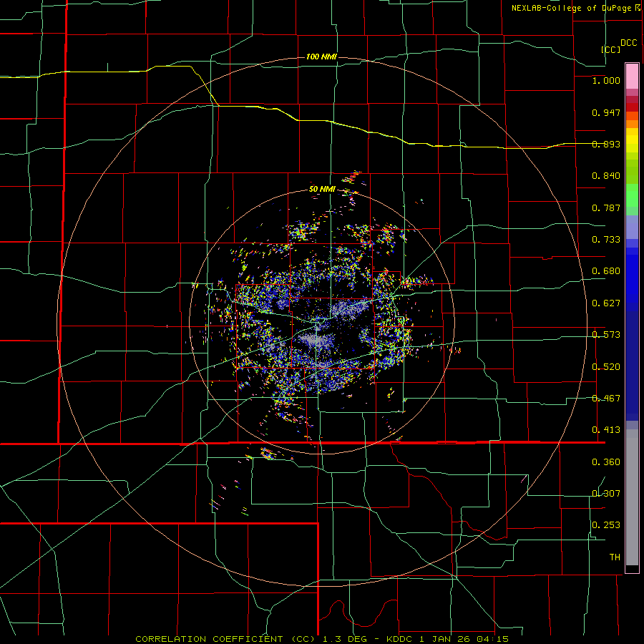Pick the red segment of the color bar
644x644 pixels.
point(632,107)
